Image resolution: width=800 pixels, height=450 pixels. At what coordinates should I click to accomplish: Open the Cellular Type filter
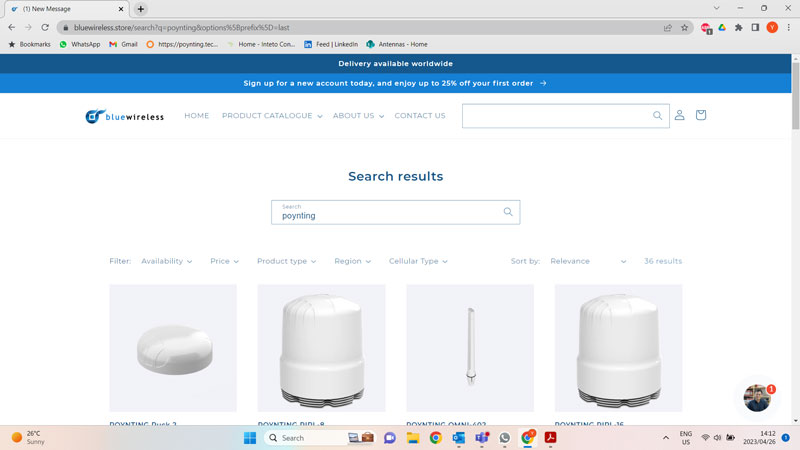[418, 261]
